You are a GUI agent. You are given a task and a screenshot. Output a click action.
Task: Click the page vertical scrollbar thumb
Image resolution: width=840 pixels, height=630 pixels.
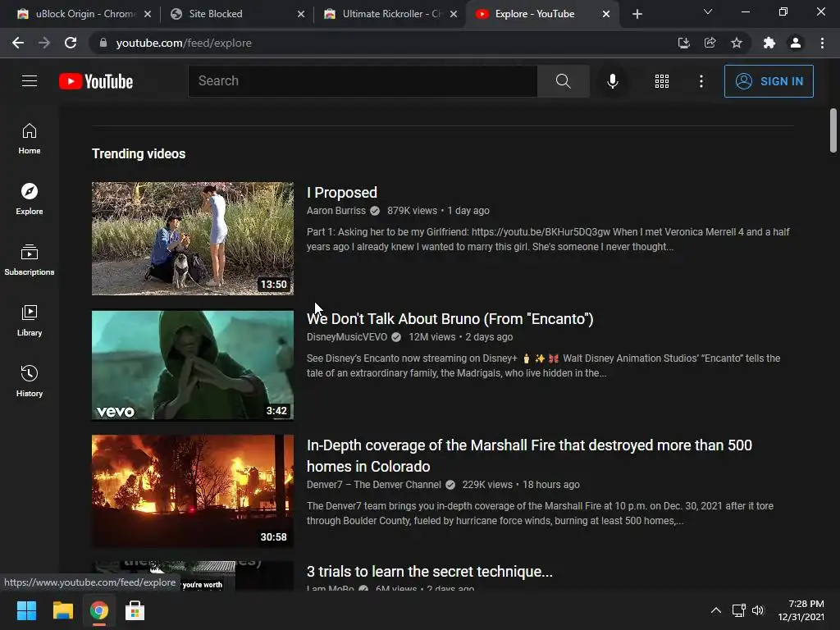tap(833, 130)
